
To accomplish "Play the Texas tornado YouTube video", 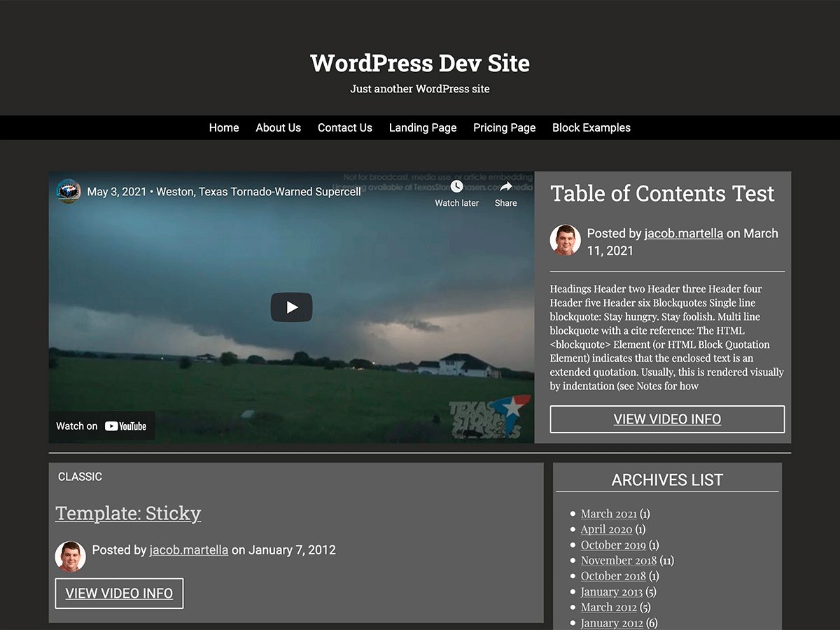I will pyautogui.click(x=291, y=307).
